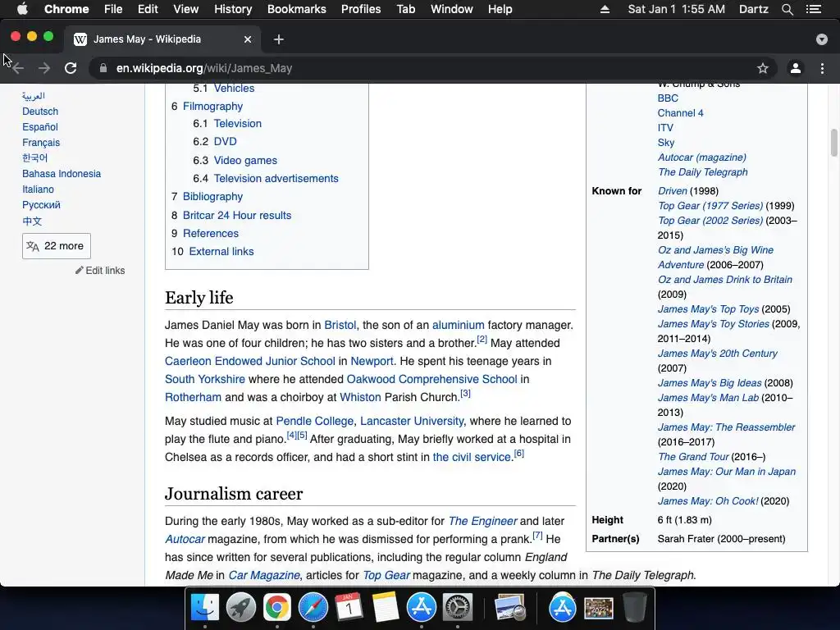Click the page vertical scrollbar thumb
The height and width of the screenshot is (630, 840).
pos(833,143)
